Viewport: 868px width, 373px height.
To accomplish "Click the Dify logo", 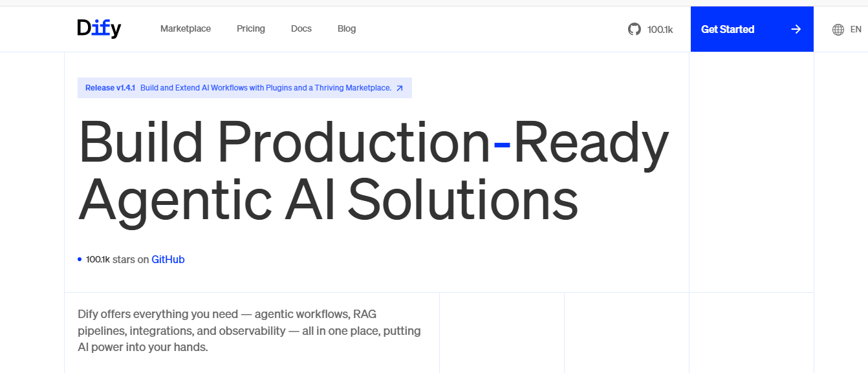I will tap(99, 28).
